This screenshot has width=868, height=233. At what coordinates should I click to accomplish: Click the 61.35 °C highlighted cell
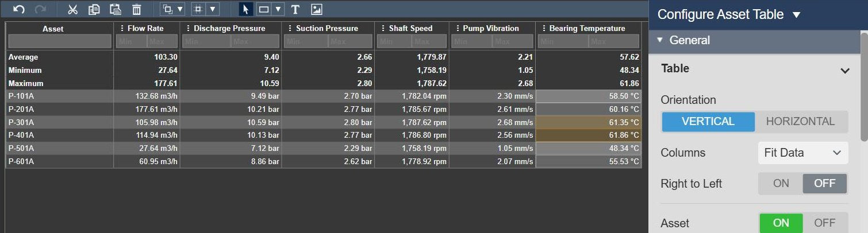589,122
